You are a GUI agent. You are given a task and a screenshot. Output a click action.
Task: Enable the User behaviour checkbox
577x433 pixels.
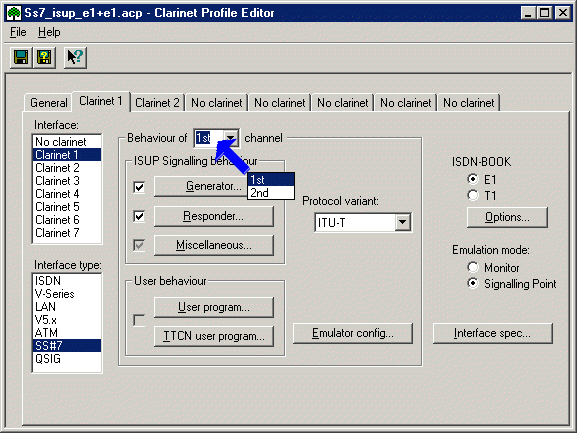click(x=139, y=320)
